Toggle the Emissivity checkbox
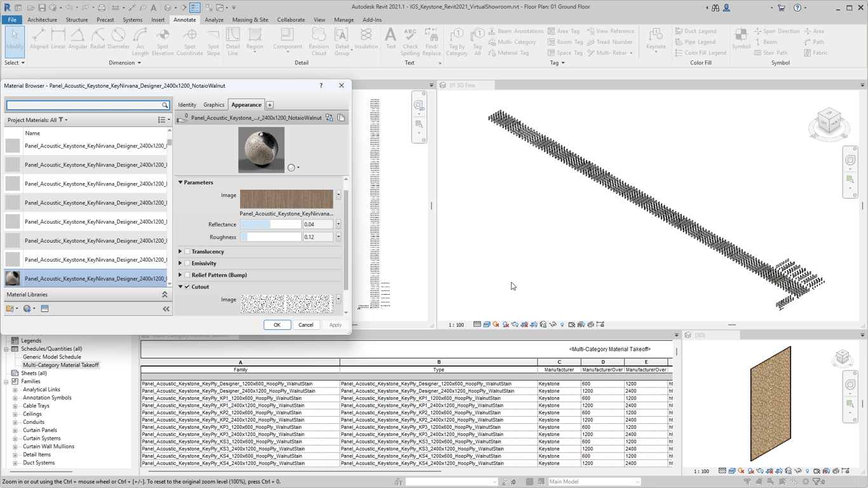 (187, 263)
